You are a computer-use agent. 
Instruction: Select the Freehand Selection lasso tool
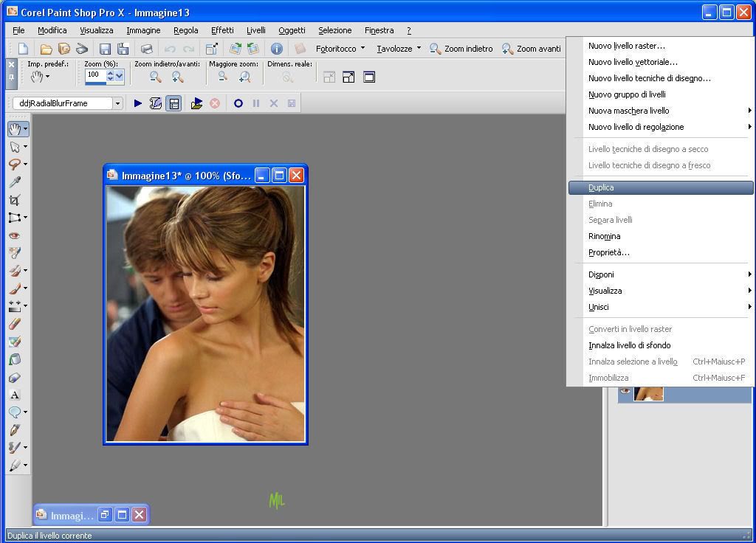[x=15, y=165]
